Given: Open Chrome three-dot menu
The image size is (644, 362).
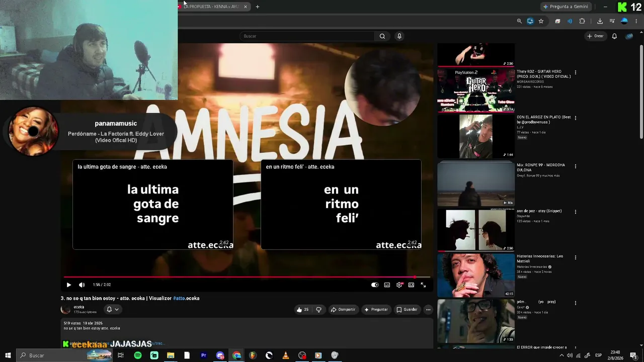Looking at the screenshot, I should [x=636, y=21].
